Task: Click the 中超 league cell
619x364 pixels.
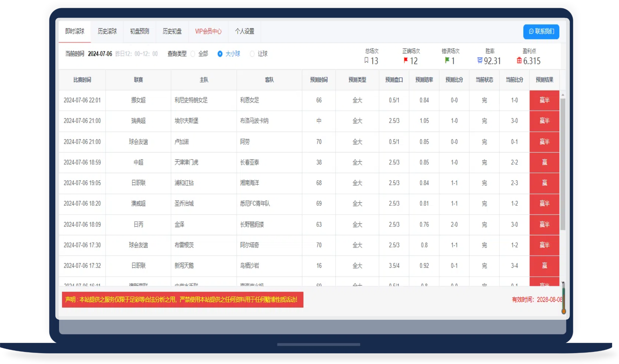Action: [x=138, y=162]
